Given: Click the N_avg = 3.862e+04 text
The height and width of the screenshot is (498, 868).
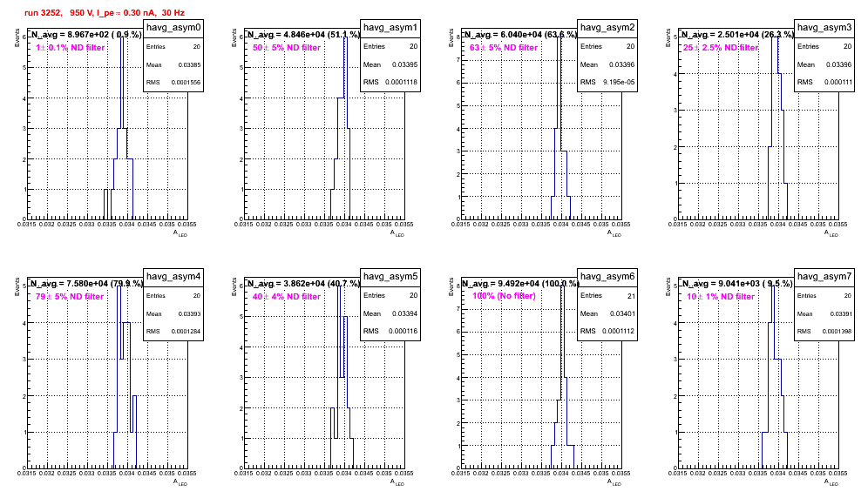Looking at the screenshot, I should click(x=303, y=284).
